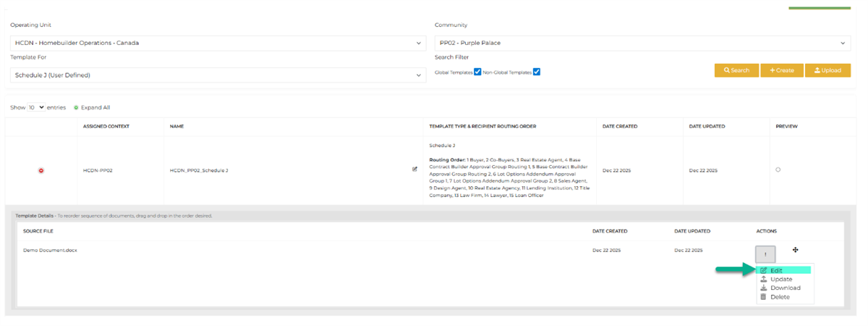Click the yellow Upload button
Screen dimensions: 868x326
click(x=827, y=70)
